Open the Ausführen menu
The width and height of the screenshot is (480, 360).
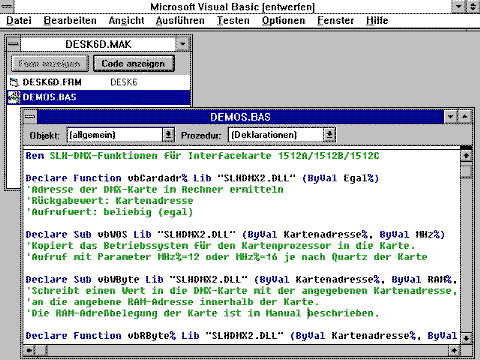180,21
